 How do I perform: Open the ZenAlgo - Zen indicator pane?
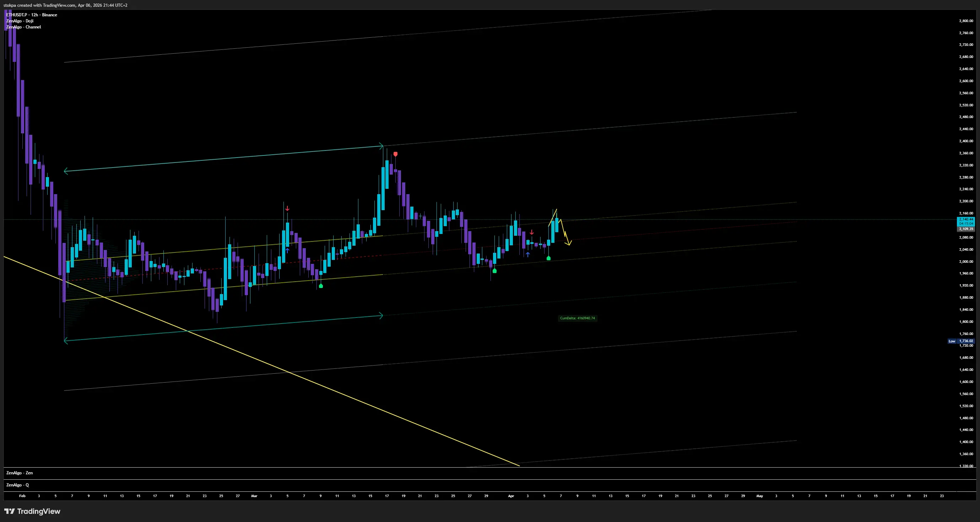20,473
